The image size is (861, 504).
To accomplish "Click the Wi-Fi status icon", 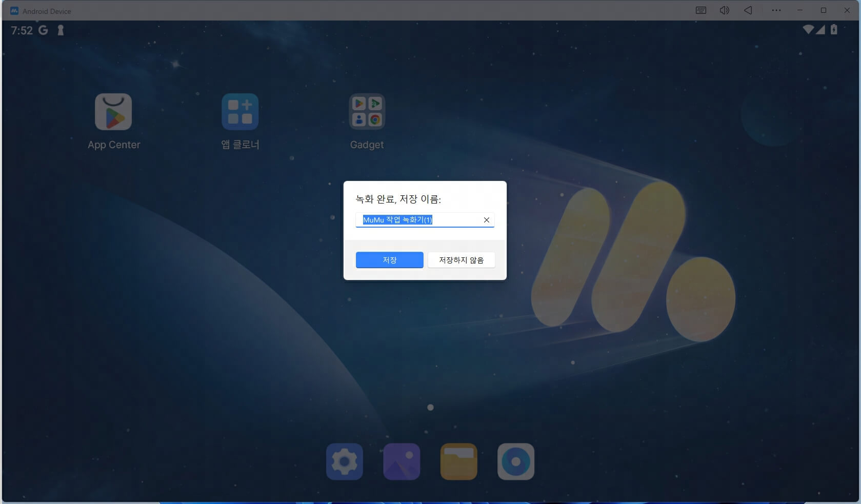I will pos(808,30).
